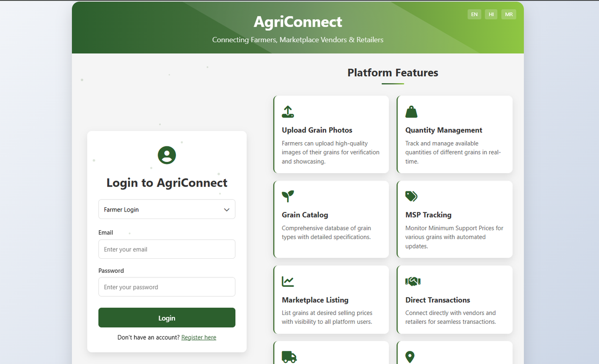Switch language to EN
Screen dimensions: 599x364
pyautogui.click(x=474, y=15)
